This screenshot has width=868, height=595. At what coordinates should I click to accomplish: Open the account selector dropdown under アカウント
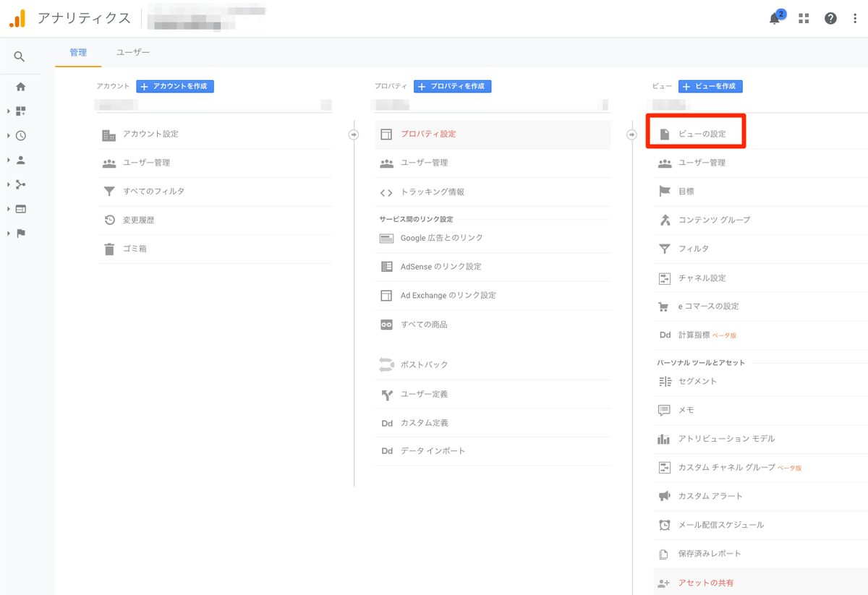pyautogui.click(x=215, y=106)
